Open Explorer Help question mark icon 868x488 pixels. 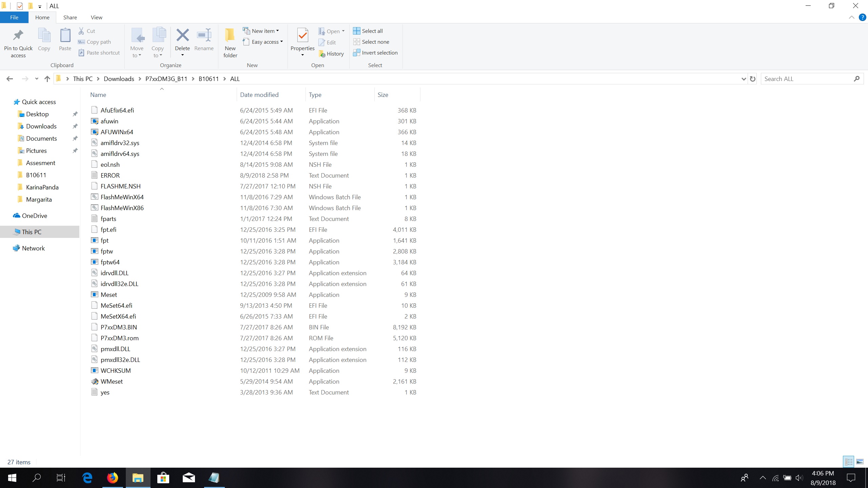click(862, 17)
